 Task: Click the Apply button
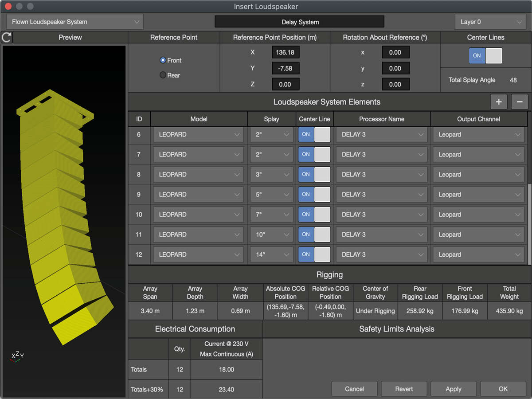(453, 389)
